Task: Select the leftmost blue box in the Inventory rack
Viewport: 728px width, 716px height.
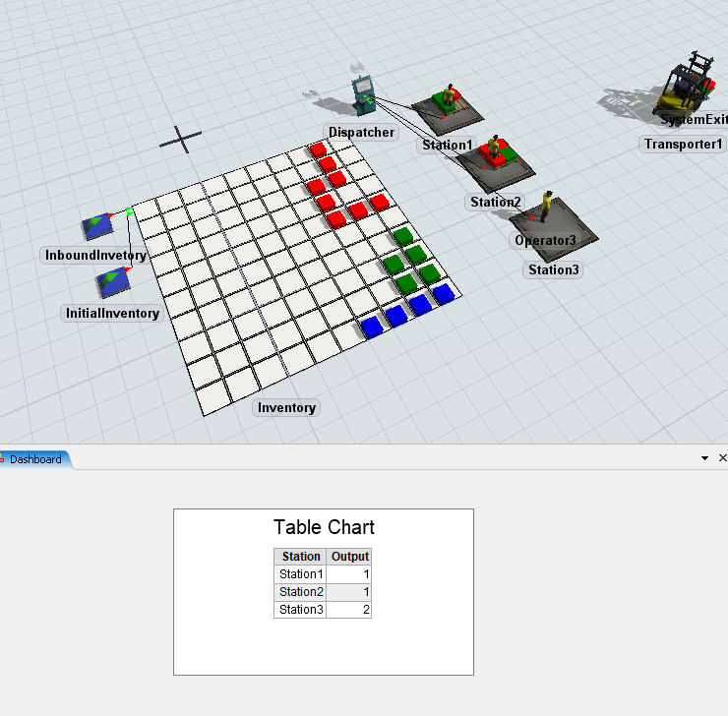Action: pyautogui.click(x=371, y=328)
